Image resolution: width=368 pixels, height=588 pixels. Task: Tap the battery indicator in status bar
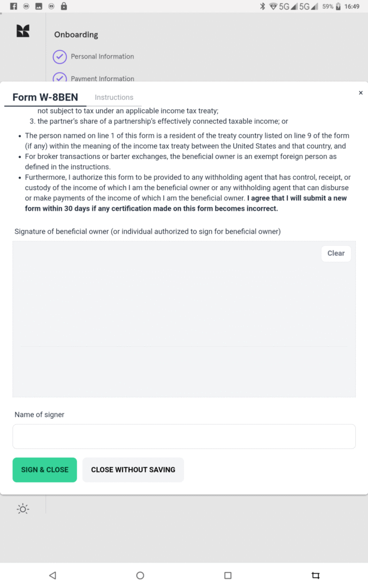[338, 6]
